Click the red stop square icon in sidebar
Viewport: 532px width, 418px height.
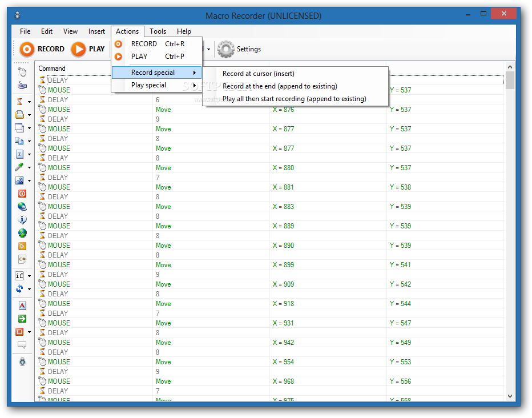click(19, 332)
